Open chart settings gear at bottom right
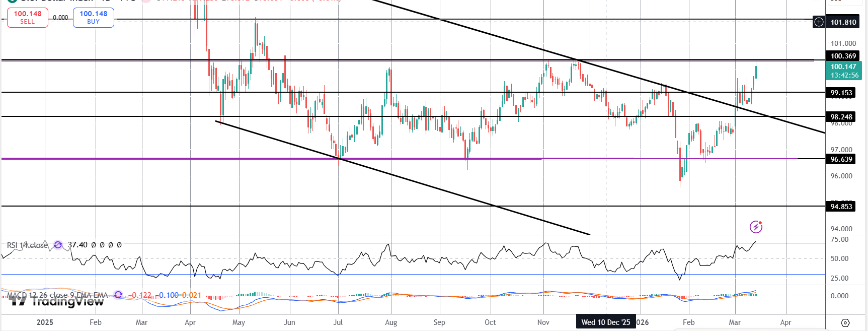This screenshot has height=331, width=868. [x=845, y=322]
